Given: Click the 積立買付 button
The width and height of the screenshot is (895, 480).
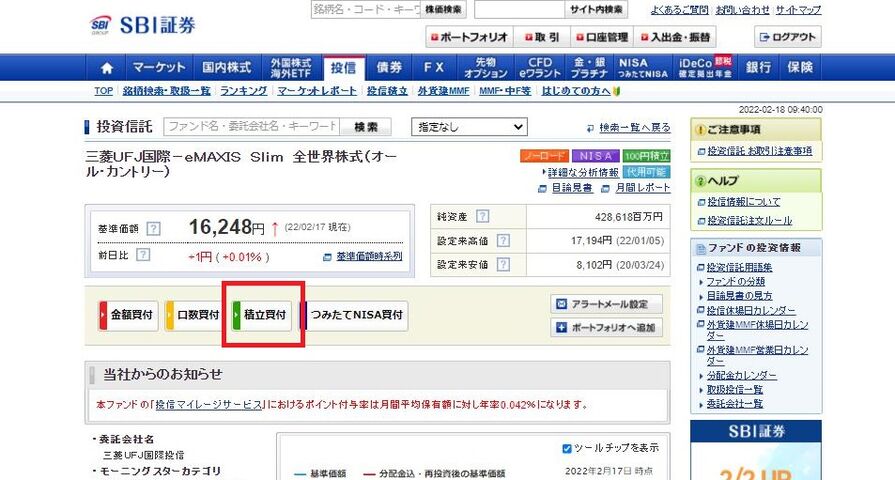Looking at the screenshot, I should point(261,315).
